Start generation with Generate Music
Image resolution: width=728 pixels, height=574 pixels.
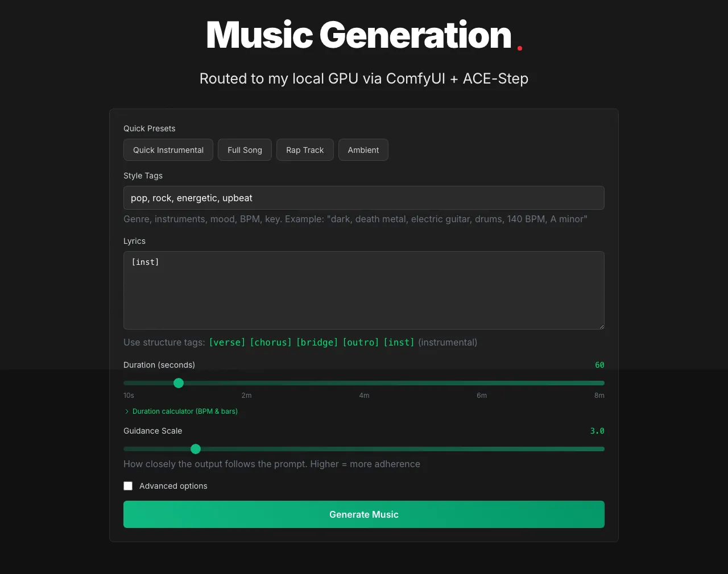(x=364, y=514)
